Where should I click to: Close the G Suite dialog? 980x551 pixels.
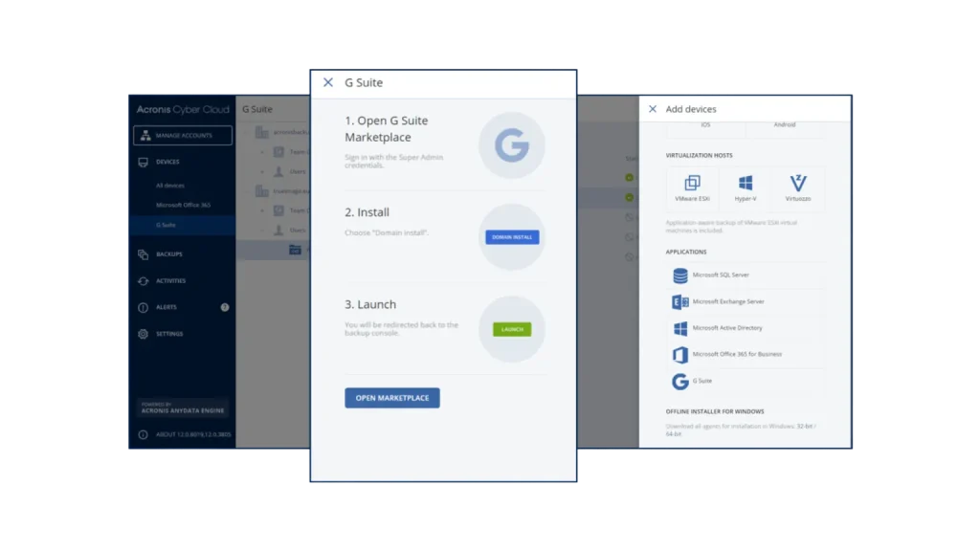coord(328,82)
